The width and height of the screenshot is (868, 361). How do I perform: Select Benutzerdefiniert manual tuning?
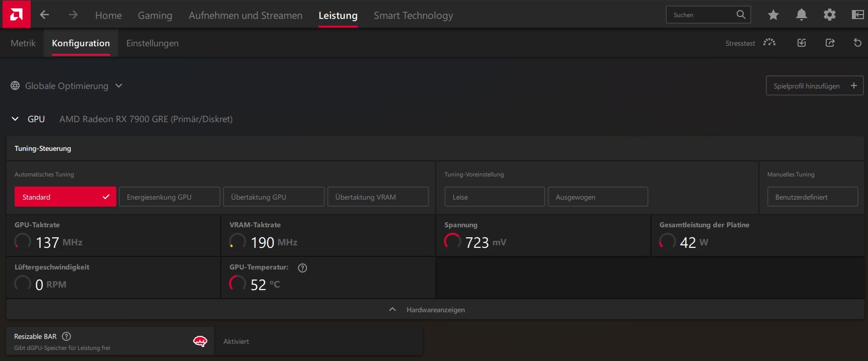[813, 197]
